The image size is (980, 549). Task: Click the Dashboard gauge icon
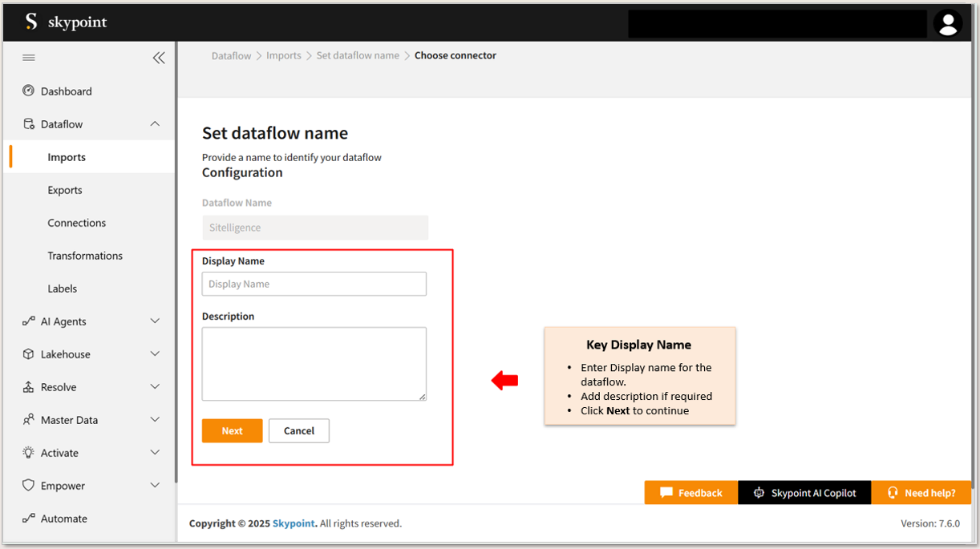point(29,91)
